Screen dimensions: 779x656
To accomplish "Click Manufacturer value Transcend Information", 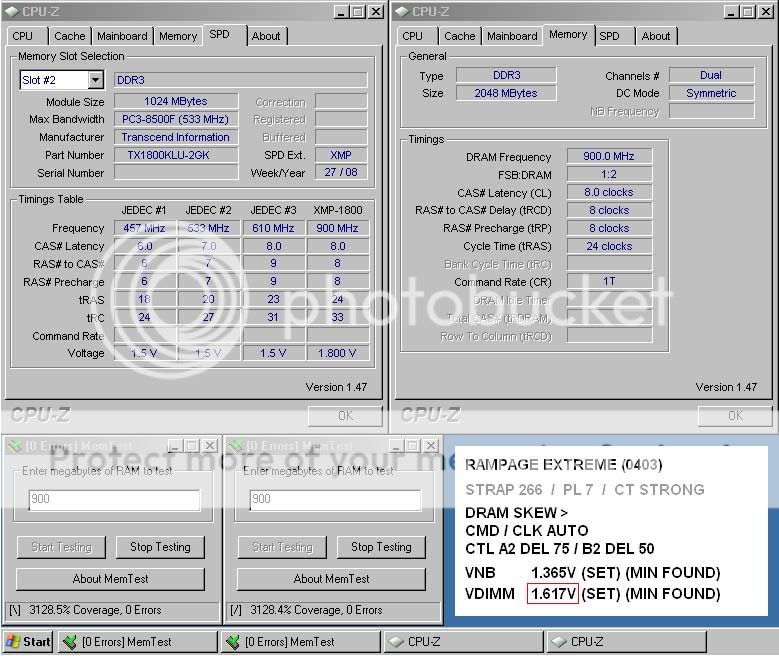I will 176,137.
